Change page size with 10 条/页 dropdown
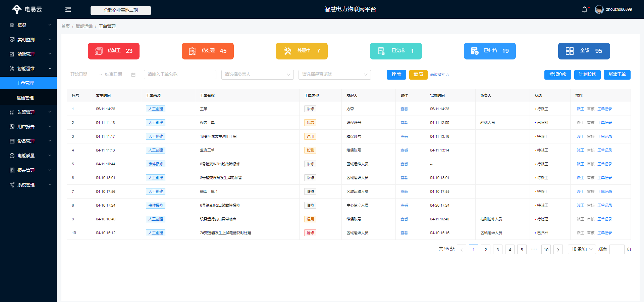The height and width of the screenshot is (302, 644). click(582, 249)
